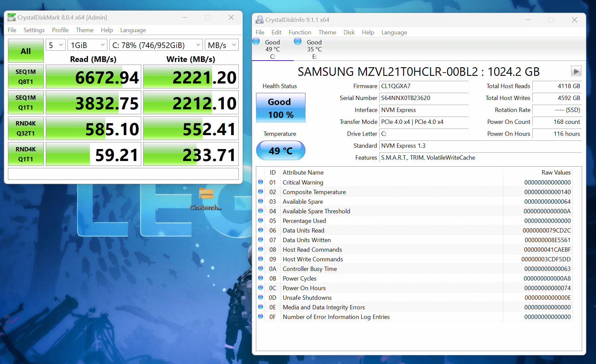Click the next disk arrow icon

[x=576, y=71]
